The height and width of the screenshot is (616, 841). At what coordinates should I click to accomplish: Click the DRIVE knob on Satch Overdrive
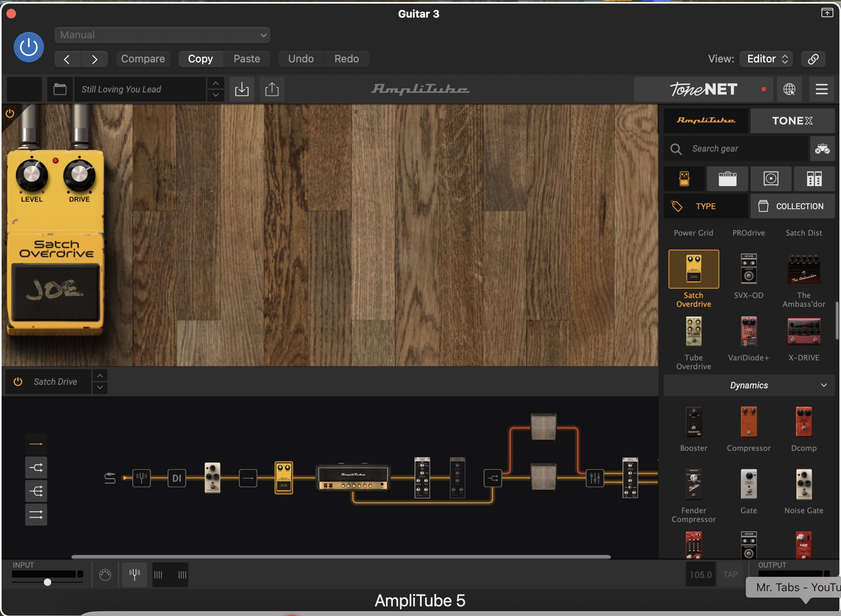tap(79, 175)
